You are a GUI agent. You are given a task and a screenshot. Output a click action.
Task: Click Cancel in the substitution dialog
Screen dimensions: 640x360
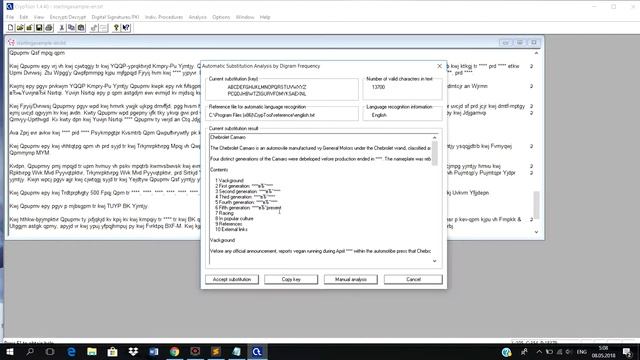tap(413, 279)
